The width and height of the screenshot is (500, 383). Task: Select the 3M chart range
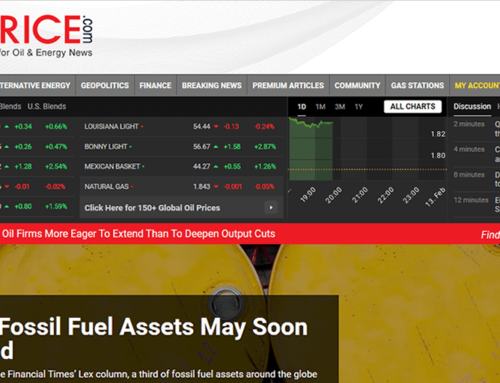pos(340,107)
